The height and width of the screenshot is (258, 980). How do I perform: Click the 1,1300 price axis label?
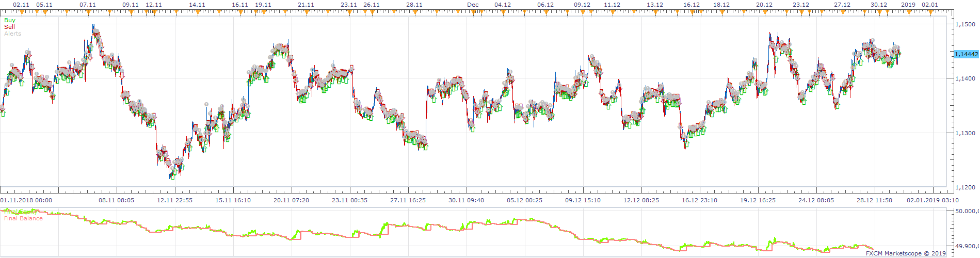(965, 133)
